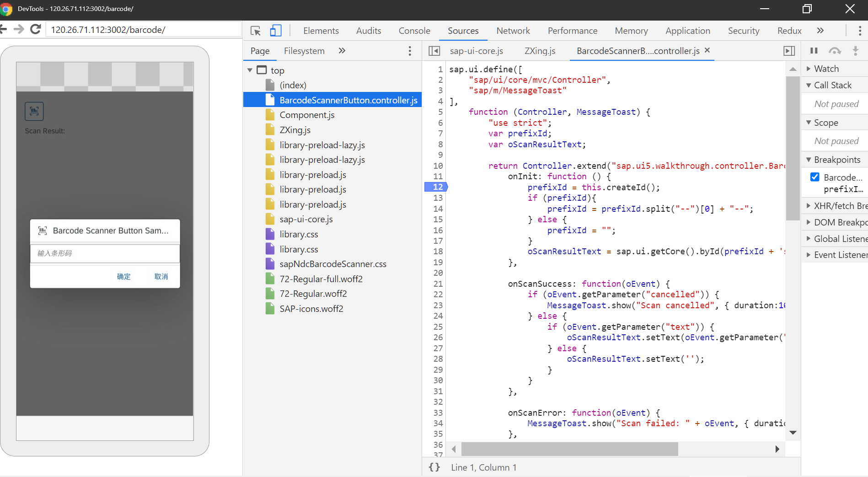Viewport: 868px width, 477px height.
Task: Hide the debugger sidebar icon
Action: pos(789,51)
